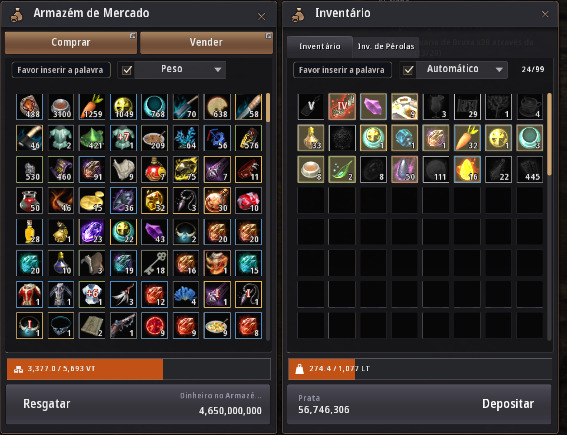Toggle the Automático sort checkbox
This screenshot has width=567, height=435.
408,70
